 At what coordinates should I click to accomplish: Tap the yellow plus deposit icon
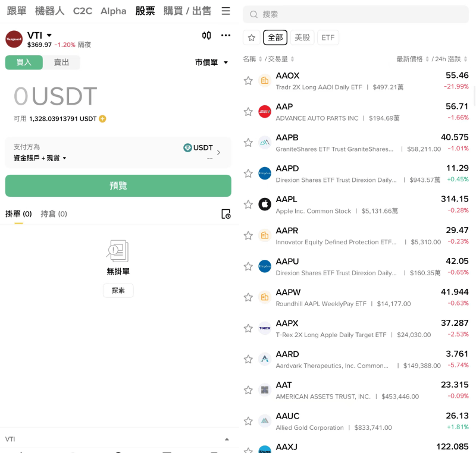tap(102, 119)
